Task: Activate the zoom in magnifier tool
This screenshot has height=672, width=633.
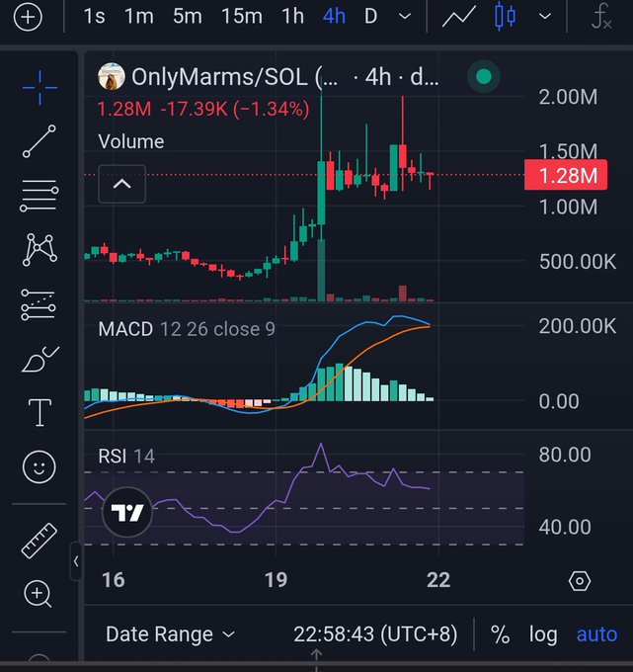Action: pos(39,594)
